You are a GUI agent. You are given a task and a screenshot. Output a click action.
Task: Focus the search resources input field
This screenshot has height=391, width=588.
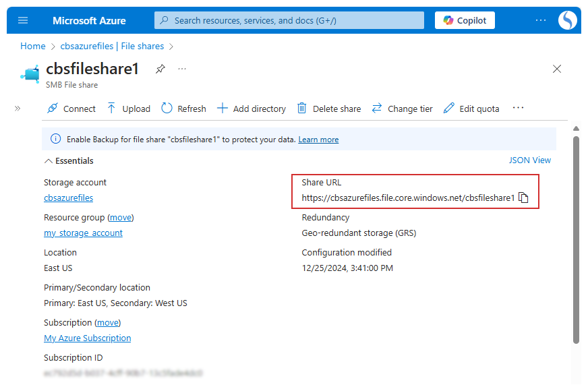[290, 20]
